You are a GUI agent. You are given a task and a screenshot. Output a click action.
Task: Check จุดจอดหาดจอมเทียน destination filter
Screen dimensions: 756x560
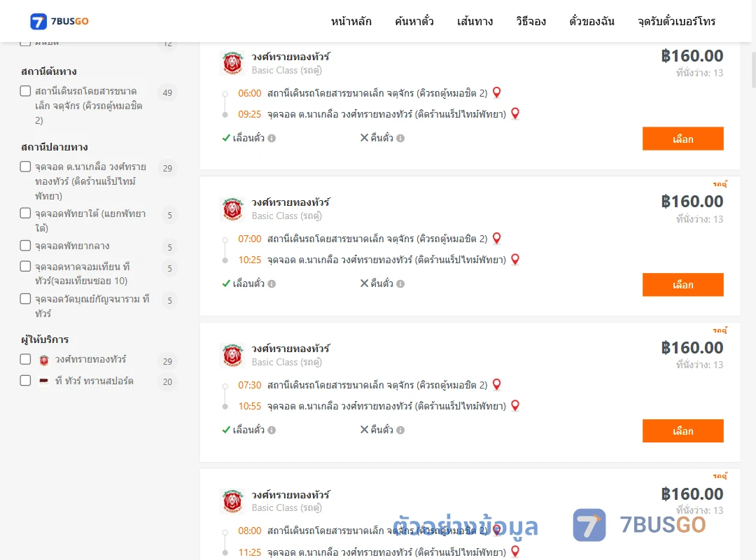pyautogui.click(x=26, y=266)
